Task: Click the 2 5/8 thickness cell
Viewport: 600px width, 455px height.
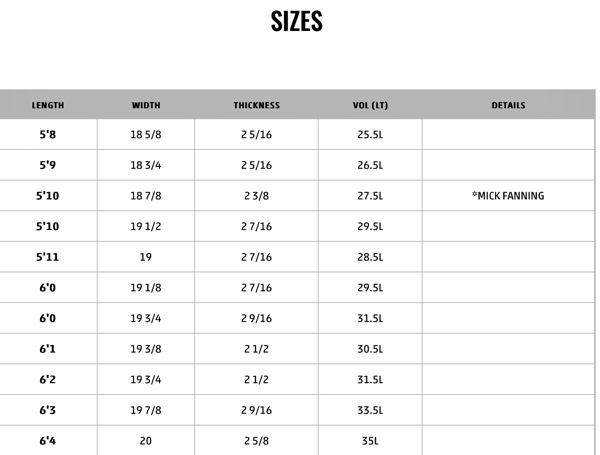Action: 256,441
